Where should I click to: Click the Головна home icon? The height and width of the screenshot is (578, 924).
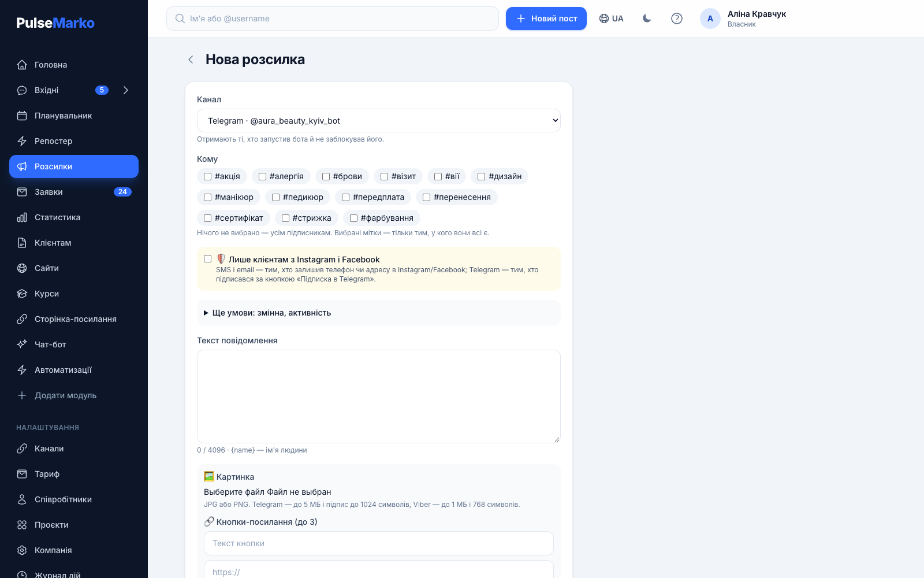22,65
